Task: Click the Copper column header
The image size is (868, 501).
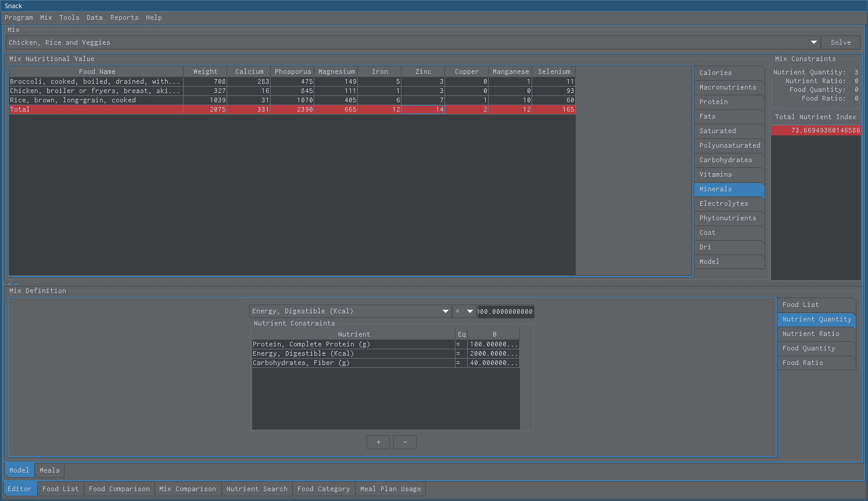Action: point(467,71)
